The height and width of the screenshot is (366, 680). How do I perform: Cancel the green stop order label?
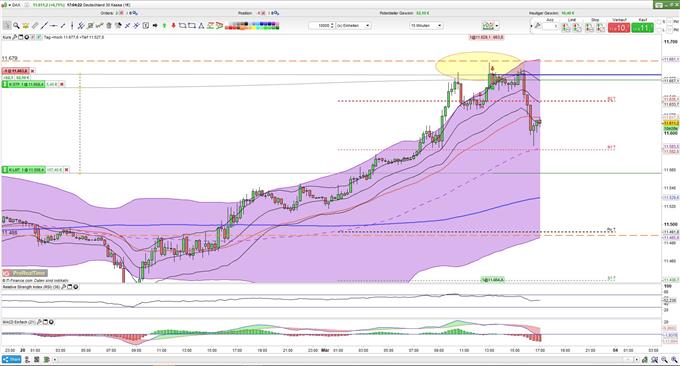click(x=62, y=84)
